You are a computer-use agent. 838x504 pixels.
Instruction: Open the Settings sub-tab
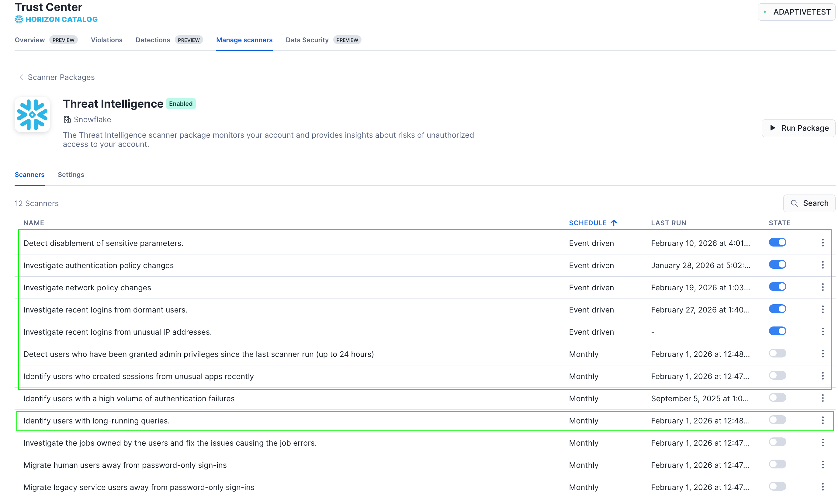click(71, 174)
